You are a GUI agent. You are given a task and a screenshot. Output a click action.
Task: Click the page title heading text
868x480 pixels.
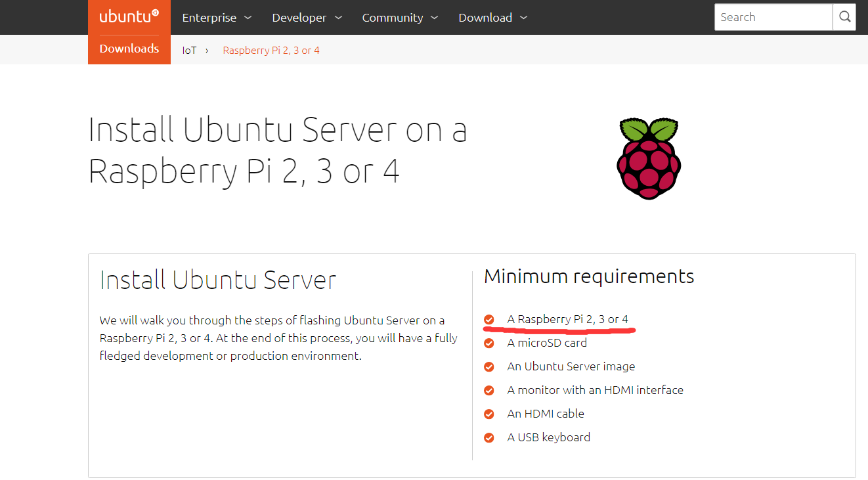(277, 150)
